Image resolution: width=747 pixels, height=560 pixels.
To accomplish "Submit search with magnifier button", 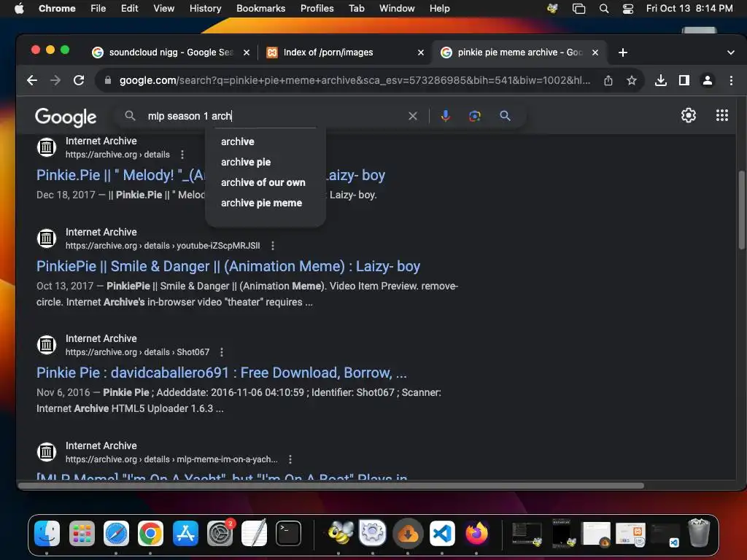I will click(x=505, y=116).
